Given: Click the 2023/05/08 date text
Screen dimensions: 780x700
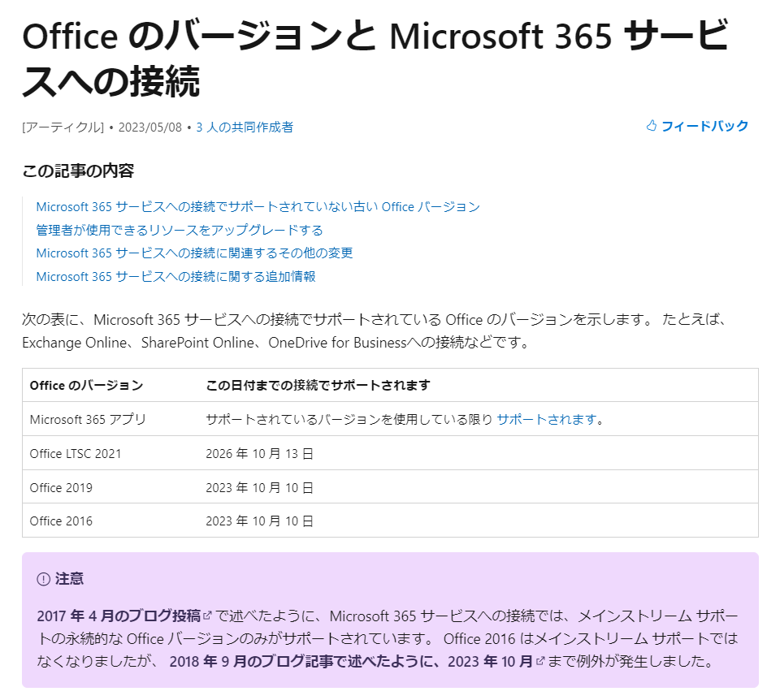Looking at the screenshot, I should (146, 126).
